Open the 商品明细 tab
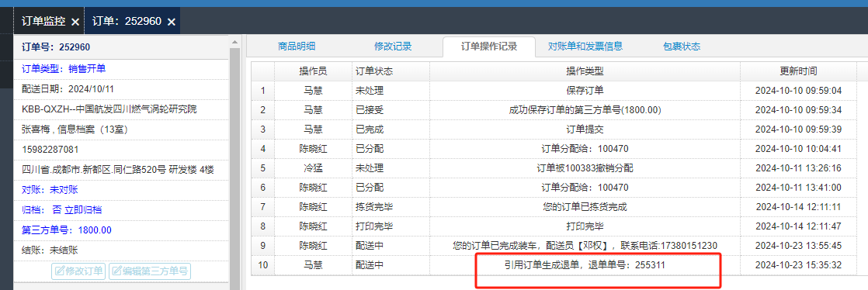This screenshot has width=868, height=290. tap(297, 47)
